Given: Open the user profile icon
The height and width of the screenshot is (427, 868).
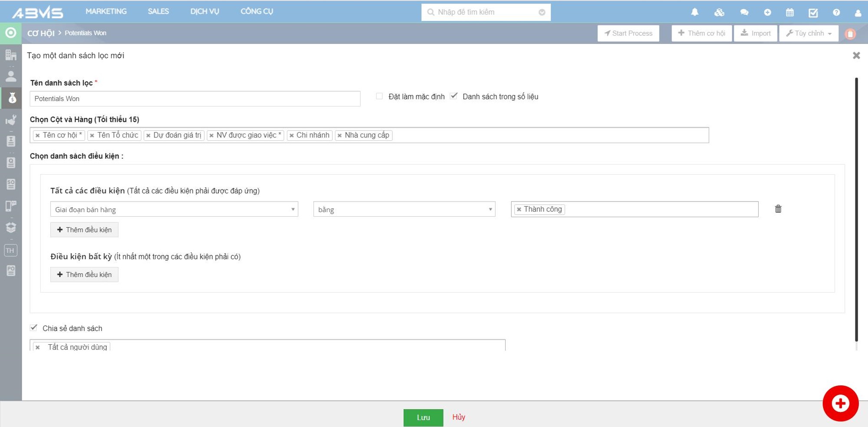Looking at the screenshot, I should [x=858, y=13].
